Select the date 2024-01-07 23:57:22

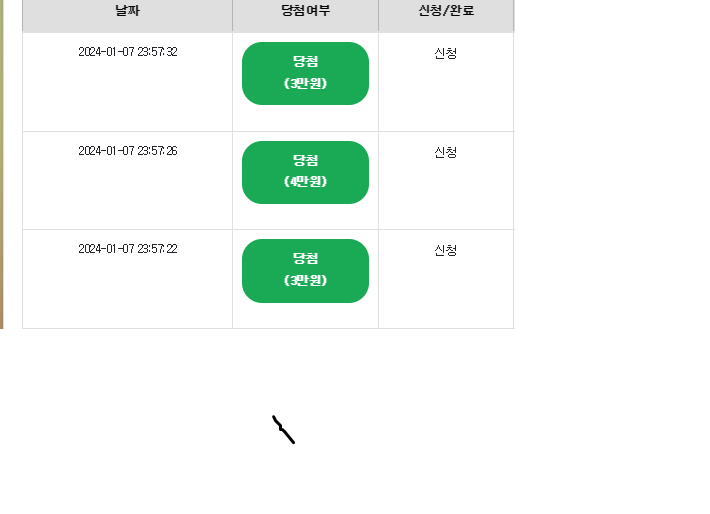(128, 249)
